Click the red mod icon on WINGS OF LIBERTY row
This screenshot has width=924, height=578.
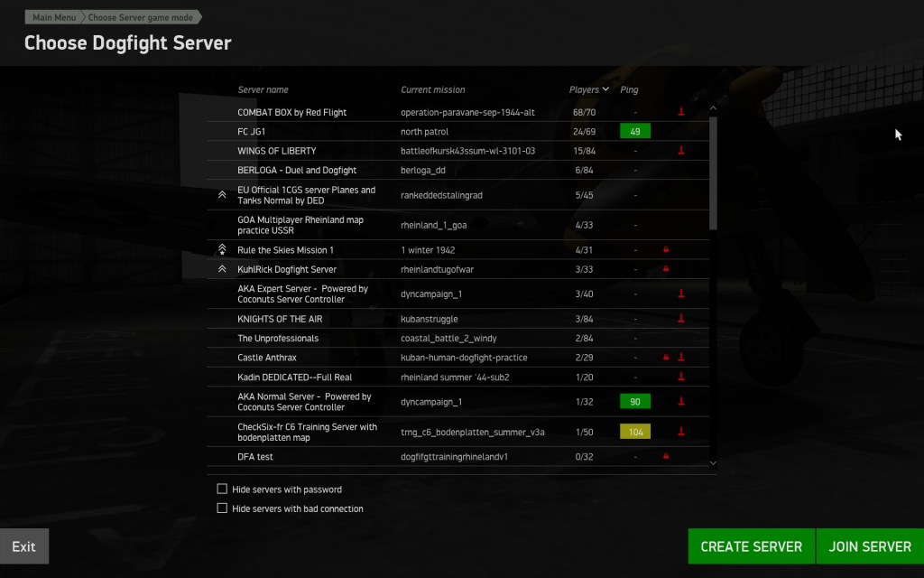681,151
